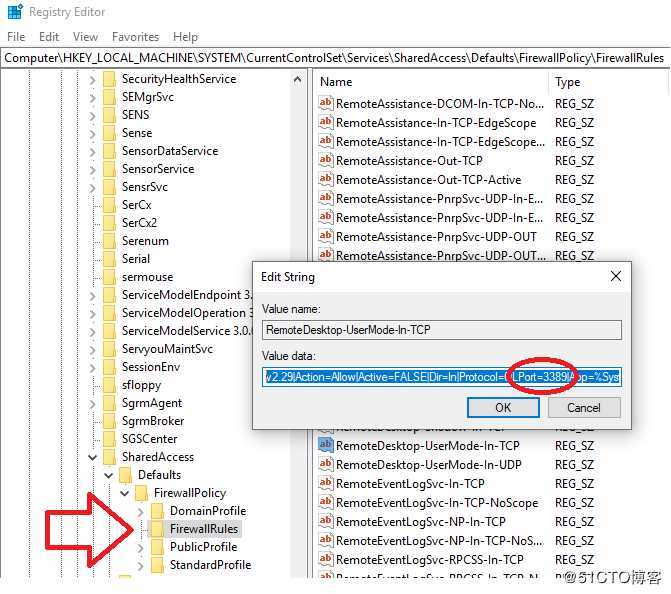The height and width of the screenshot is (594, 671).
Task: Select the Sense folder icon
Action: (110, 133)
